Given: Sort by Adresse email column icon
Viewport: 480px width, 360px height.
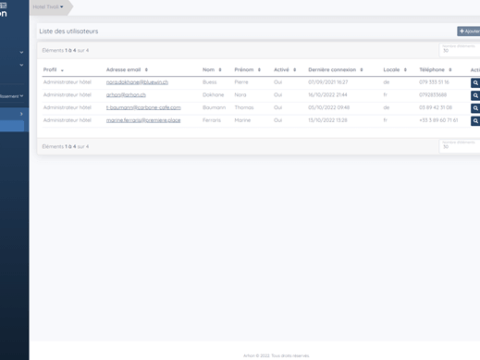Looking at the screenshot, I should (146, 70).
